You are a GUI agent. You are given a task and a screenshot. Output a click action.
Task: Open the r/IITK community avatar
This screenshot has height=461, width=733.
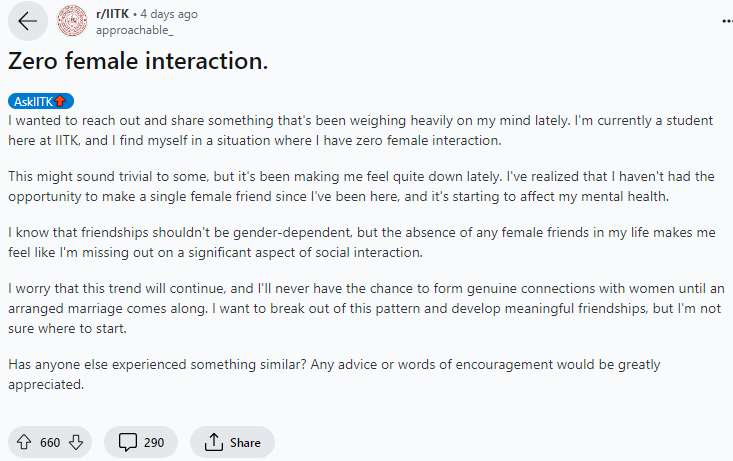pyautogui.click(x=72, y=21)
